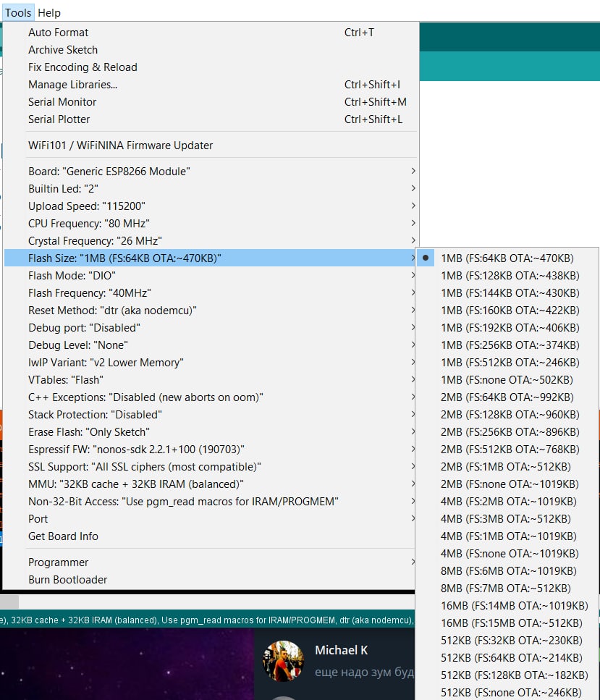The height and width of the screenshot is (700, 600).
Task: Expand the Flash Mode DIO submenu
Action: point(210,276)
